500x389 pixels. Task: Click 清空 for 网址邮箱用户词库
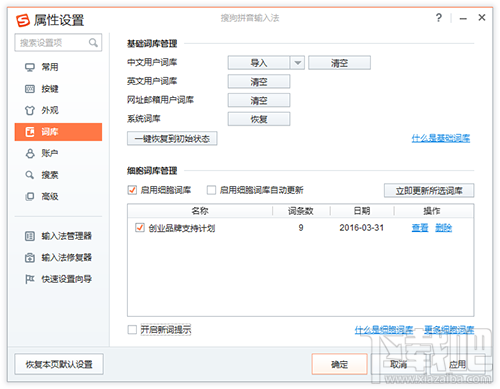(x=259, y=100)
